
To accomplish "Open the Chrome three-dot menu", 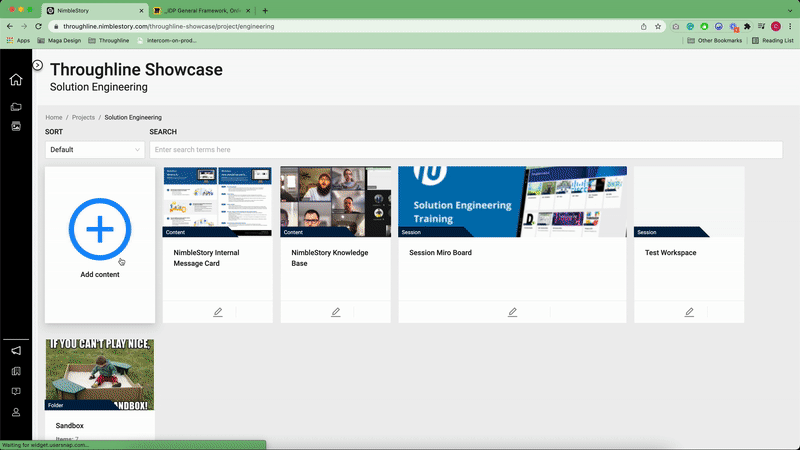I will tap(789, 26).
